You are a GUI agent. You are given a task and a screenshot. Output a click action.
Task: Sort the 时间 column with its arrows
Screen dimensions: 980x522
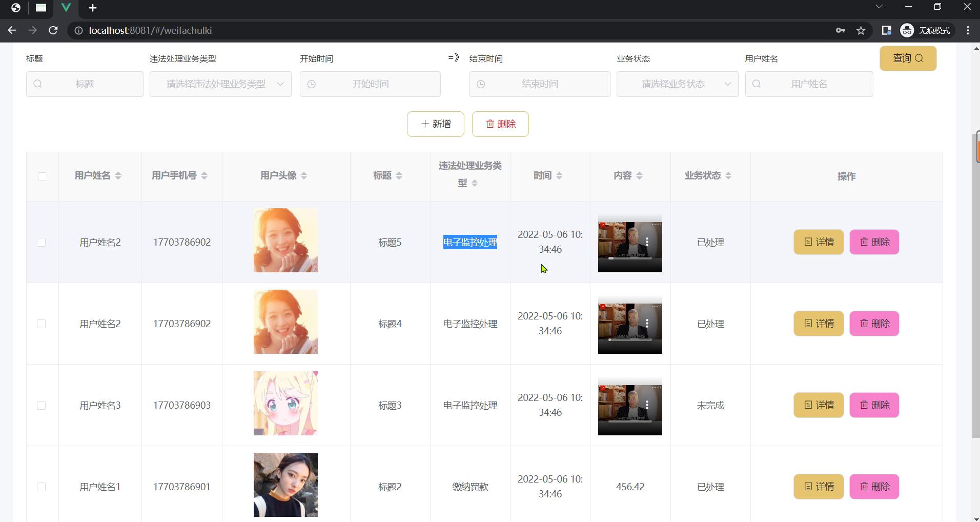[x=559, y=176]
